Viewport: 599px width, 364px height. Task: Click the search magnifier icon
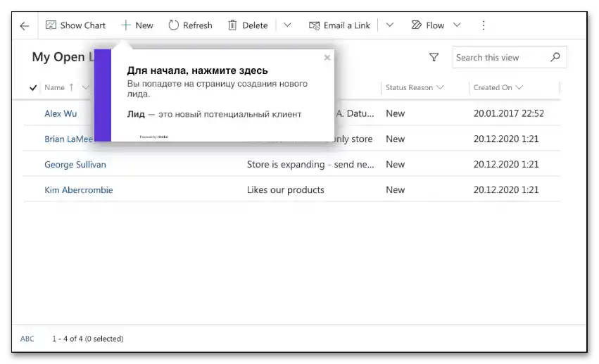tap(555, 57)
